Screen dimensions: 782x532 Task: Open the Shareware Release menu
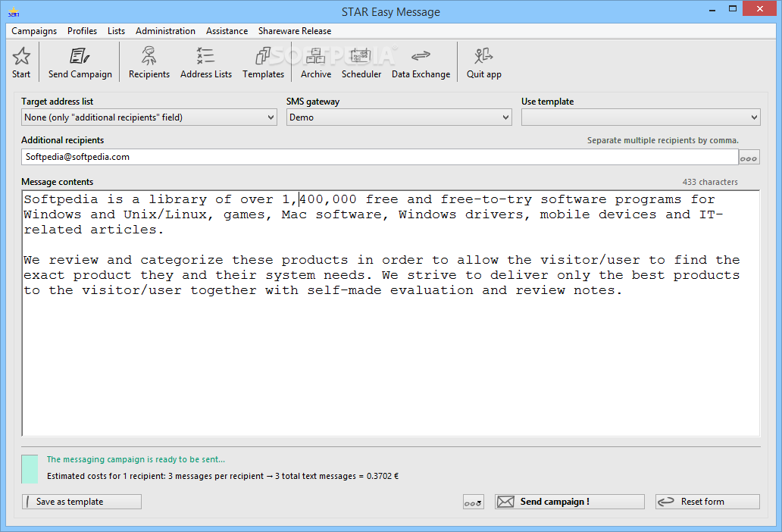[x=295, y=31]
